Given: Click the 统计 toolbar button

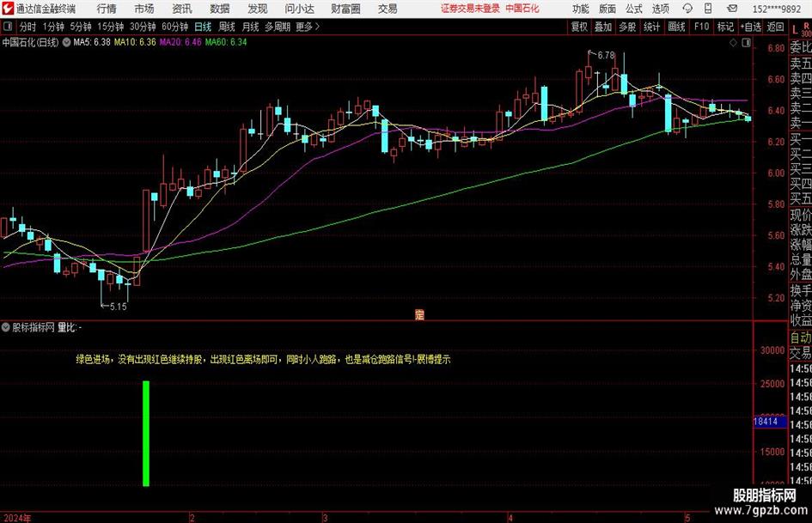Looking at the screenshot, I should tap(652, 27).
